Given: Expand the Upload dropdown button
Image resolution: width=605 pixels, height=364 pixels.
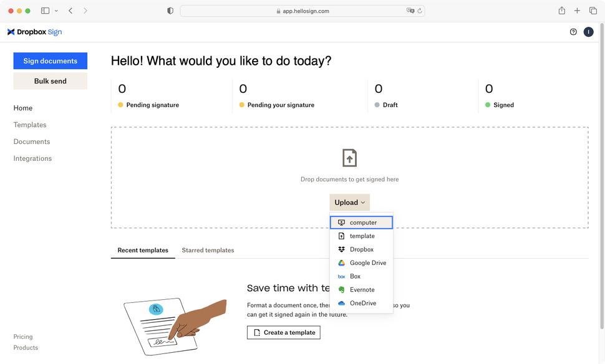Looking at the screenshot, I should [349, 203].
